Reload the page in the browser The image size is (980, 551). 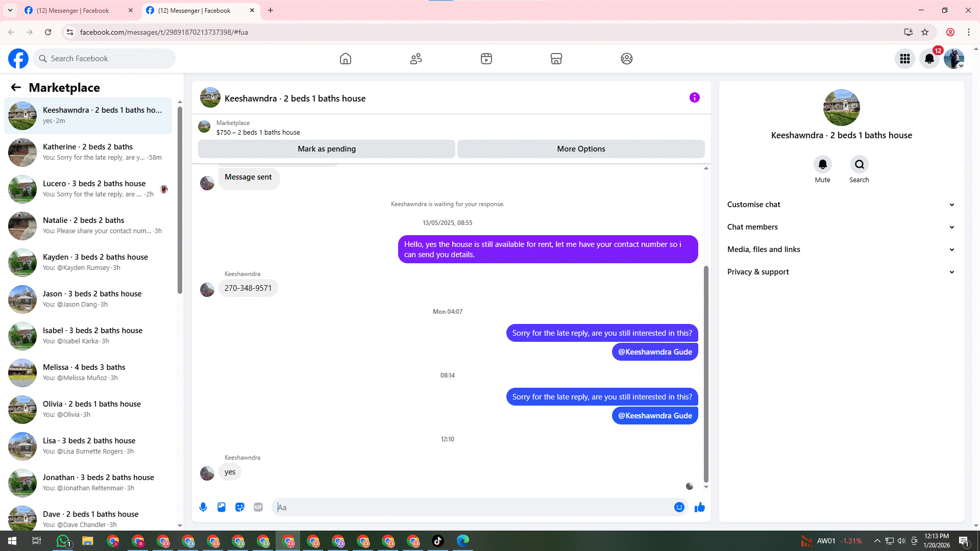[x=48, y=32]
